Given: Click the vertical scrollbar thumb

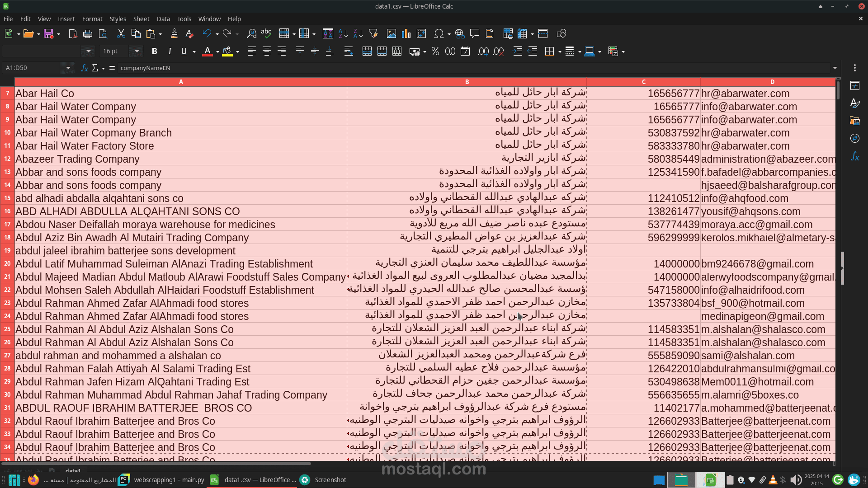Looking at the screenshot, I should pyautogui.click(x=838, y=89).
